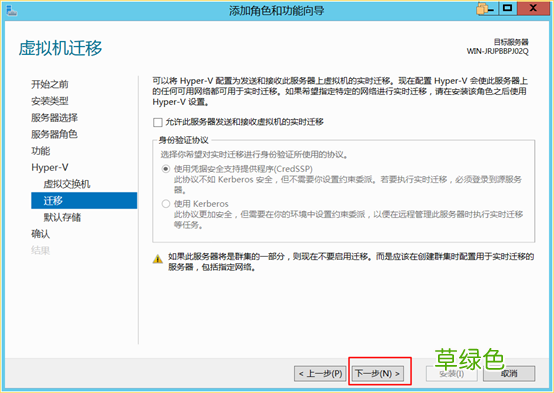Select the highlighted 迁移 sub-step
This screenshot has height=393, width=554.
pyautogui.click(x=84, y=201)
